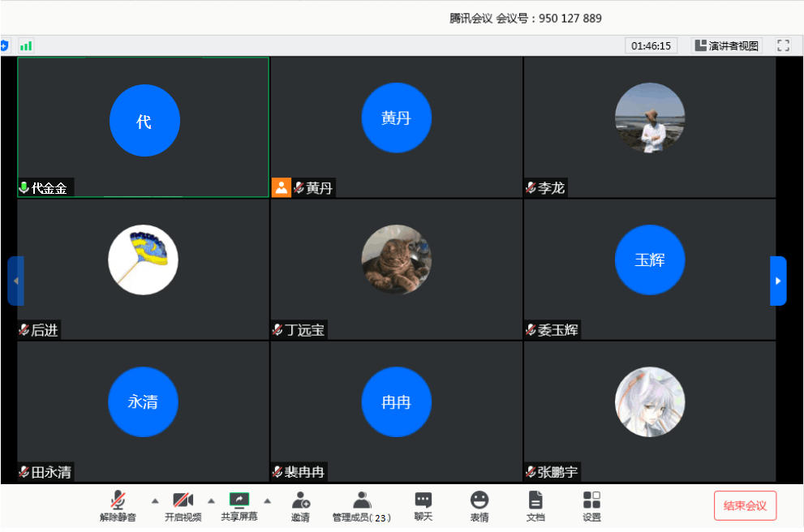Click name label 委玉辉
The width and height of the screenshot is (804, 532).
tap(558, 329)
